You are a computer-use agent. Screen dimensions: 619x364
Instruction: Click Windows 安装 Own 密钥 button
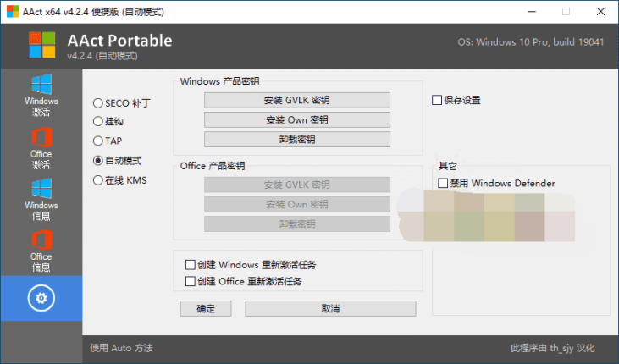[297, 120]
